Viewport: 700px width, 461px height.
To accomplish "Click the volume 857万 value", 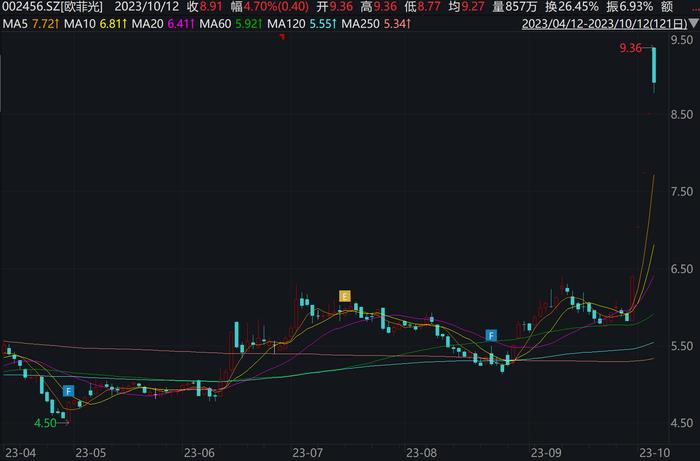I will [521, 7].
